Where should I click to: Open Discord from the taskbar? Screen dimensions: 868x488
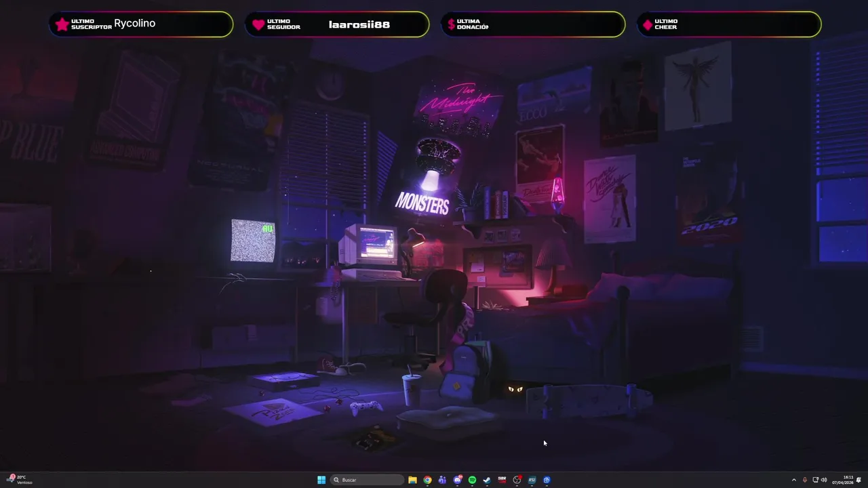pos(458,480)
